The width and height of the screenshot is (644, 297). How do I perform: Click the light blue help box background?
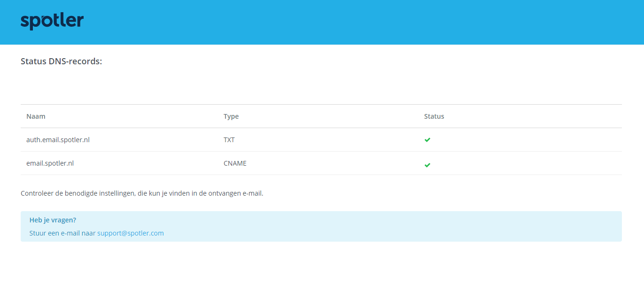pos(376,226)
